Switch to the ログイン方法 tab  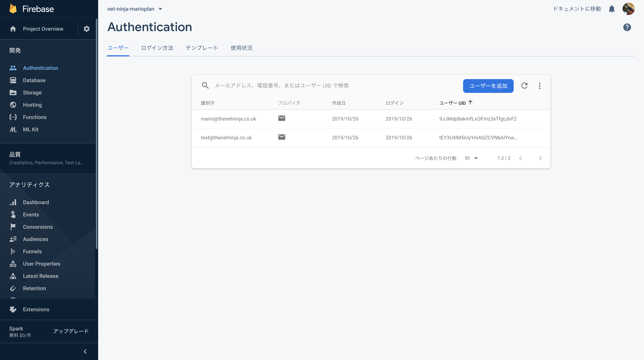(x=157, y=48)
